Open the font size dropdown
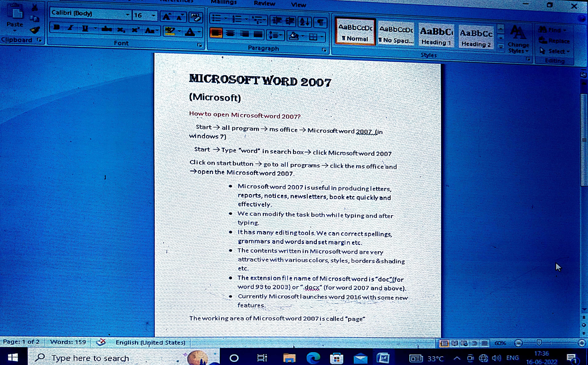 coord(153,16)
